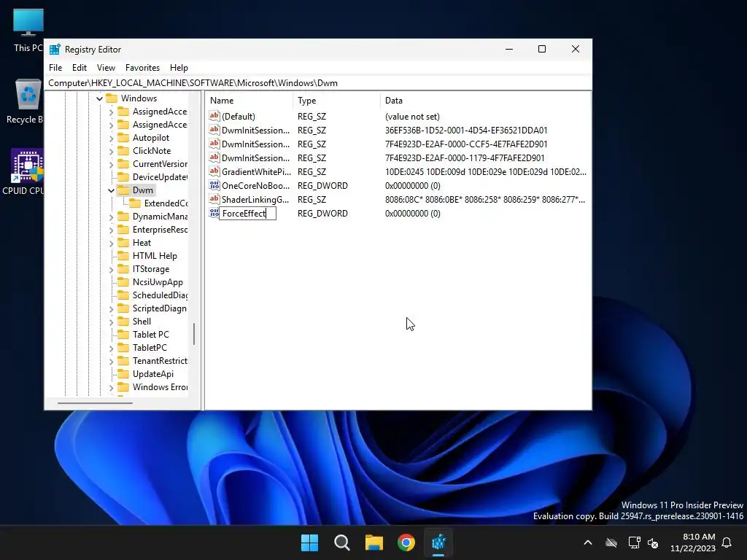Select the EnterpriseReso key
Image resolution: width=747 pixels, height=560 pixels.
click(160, 230)
